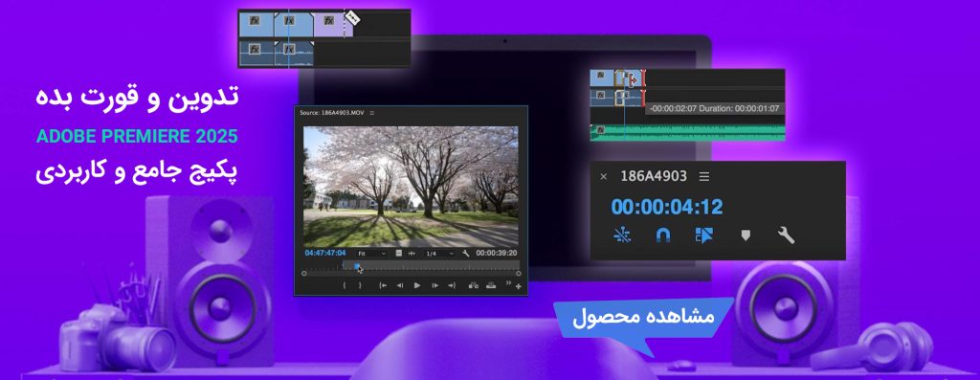Click right handle of Source zoom scrollbar
This screenshot has width=980, height=380.
pos(519,273)
